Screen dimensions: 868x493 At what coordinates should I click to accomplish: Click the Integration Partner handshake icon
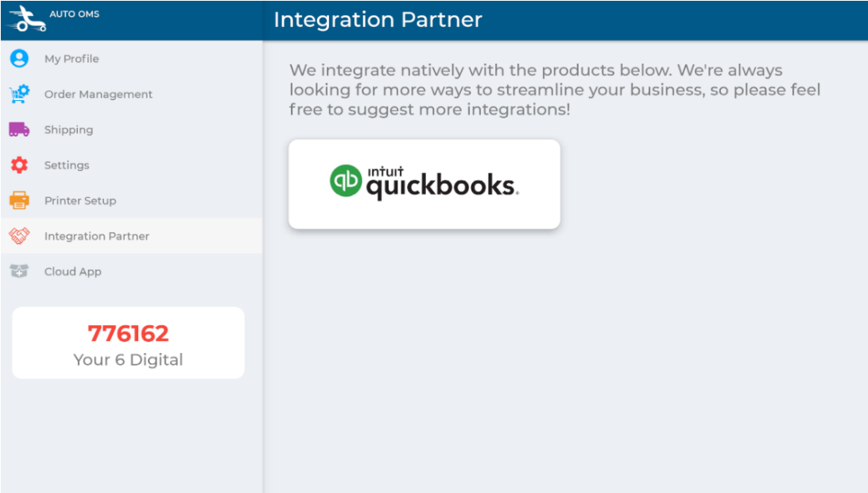19,236
